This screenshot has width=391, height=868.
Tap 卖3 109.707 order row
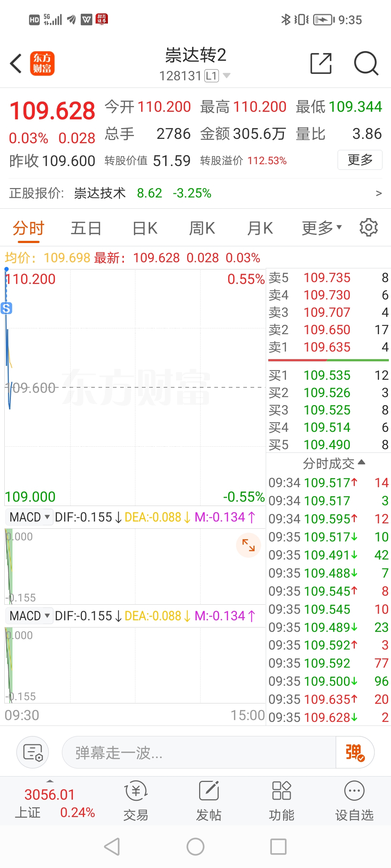click(x=328, y=312)
